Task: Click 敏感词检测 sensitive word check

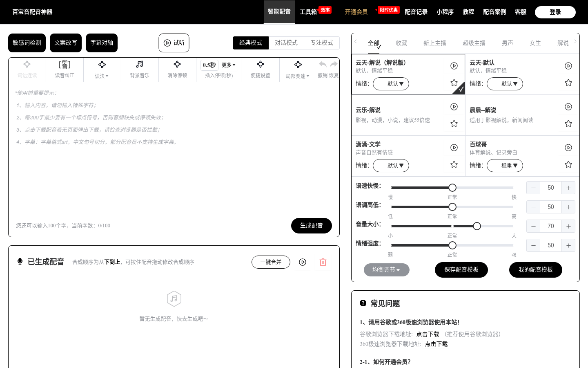Action: [x=27, y=43]
